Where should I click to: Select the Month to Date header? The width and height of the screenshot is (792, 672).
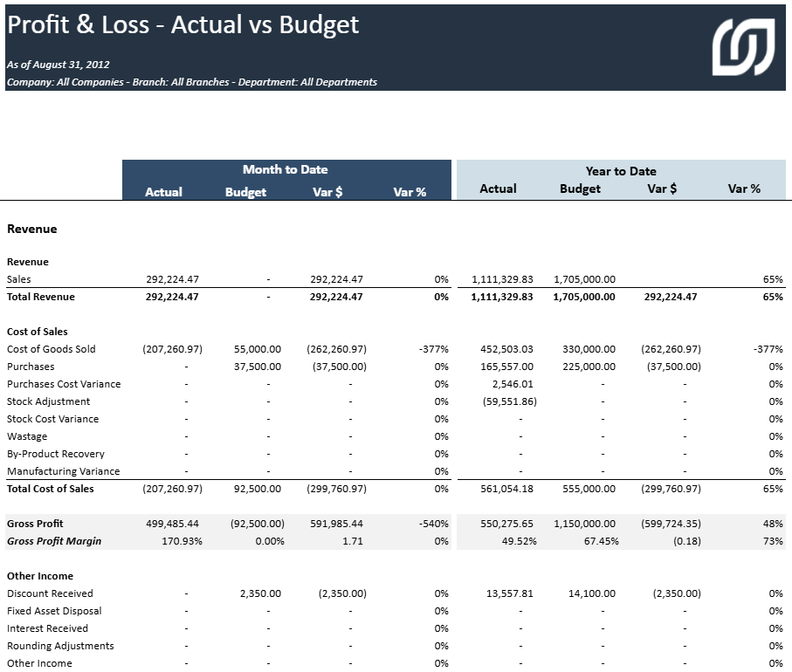[286, 169]
